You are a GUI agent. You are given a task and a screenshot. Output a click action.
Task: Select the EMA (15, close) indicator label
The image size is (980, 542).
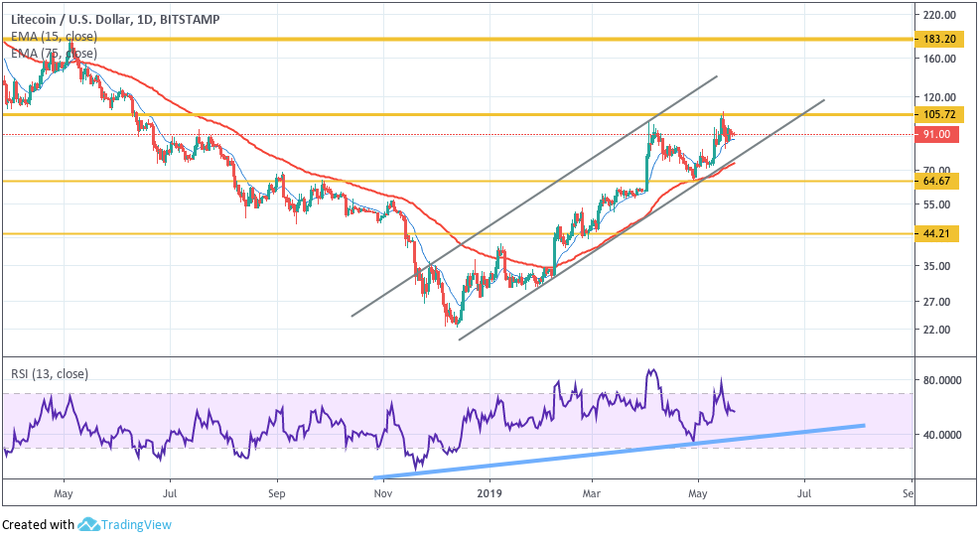coord(54,37)
